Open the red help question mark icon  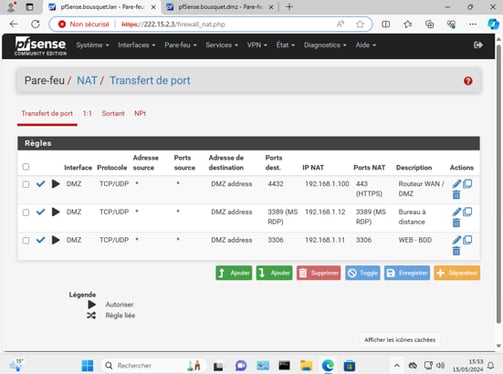pos(468,81)
